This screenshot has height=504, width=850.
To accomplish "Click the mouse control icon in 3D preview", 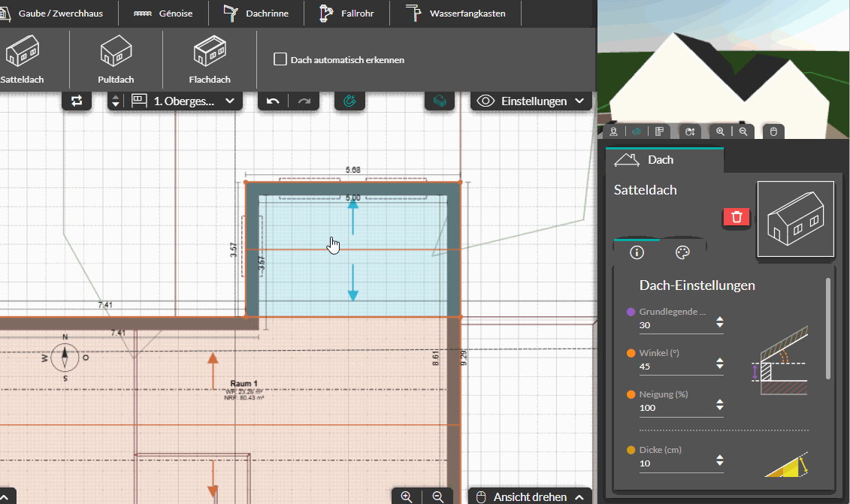I will pos(773,131).
